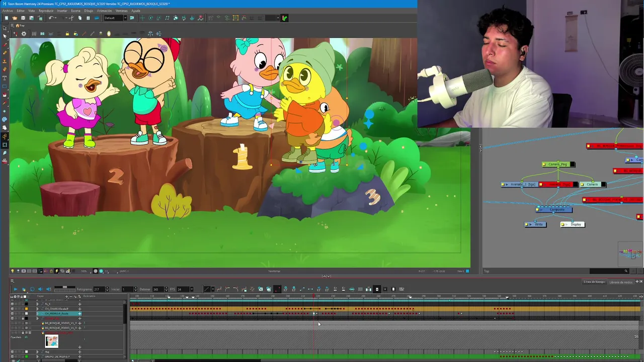
Task: Click the node view navigator minimap
Action: [x=630, y=253]
